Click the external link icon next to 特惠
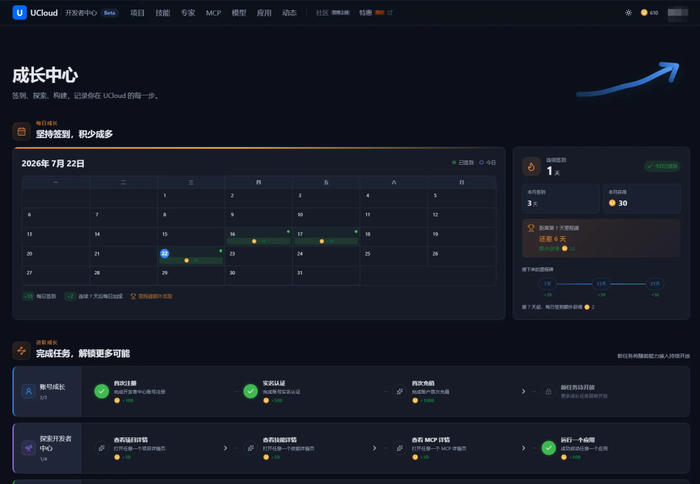 [x=390, y=13]
